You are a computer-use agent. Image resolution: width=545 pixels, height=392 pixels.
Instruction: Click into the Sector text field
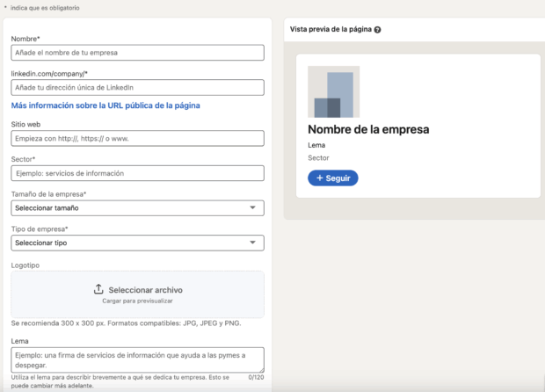click(x=137, y=173)
